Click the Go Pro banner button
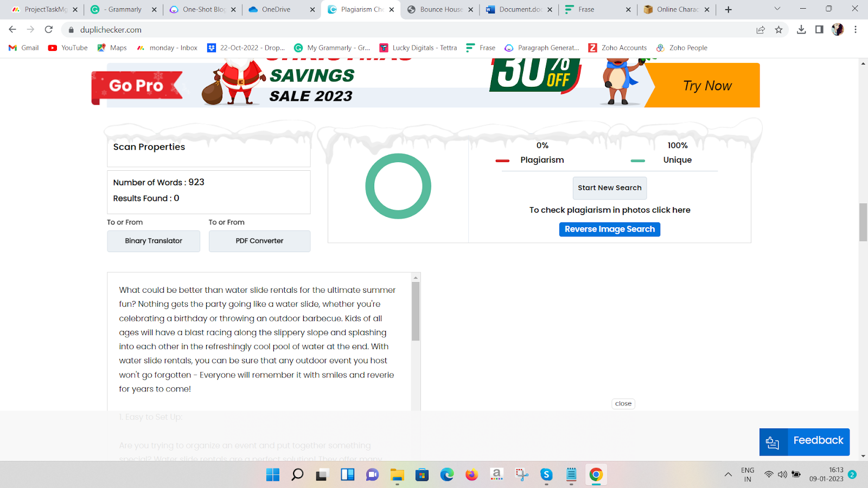This screenshot has height=488, width=868. coord(137,86)
